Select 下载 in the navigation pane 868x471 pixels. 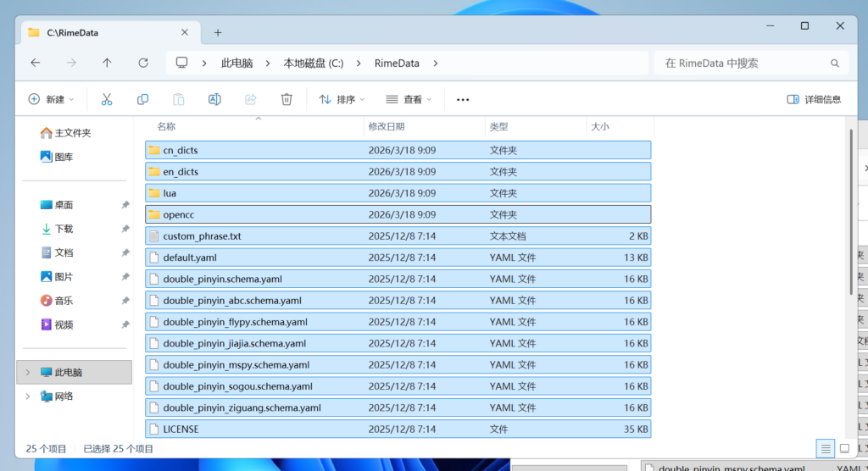[64, 229]
